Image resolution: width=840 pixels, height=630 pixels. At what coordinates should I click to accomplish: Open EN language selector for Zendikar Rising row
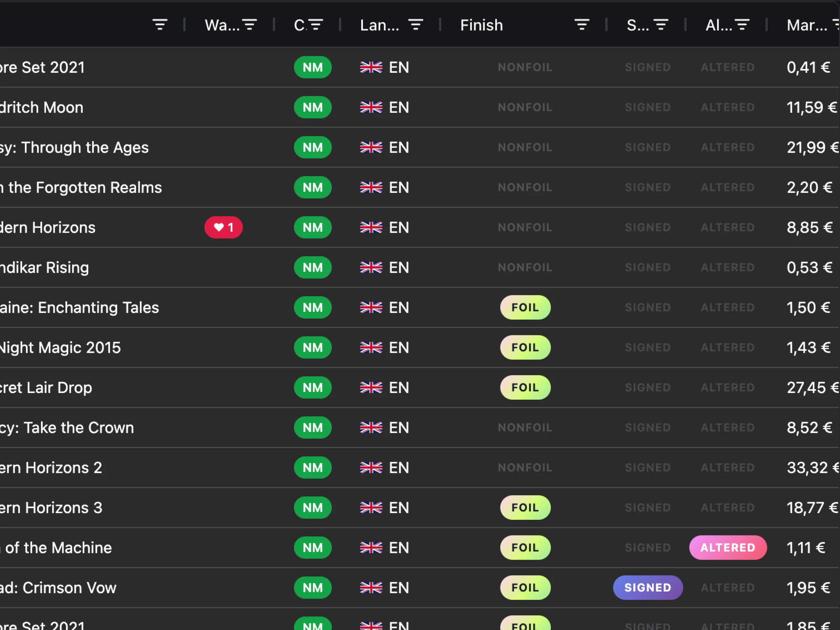pyautogui.click(x=384, y=267)
